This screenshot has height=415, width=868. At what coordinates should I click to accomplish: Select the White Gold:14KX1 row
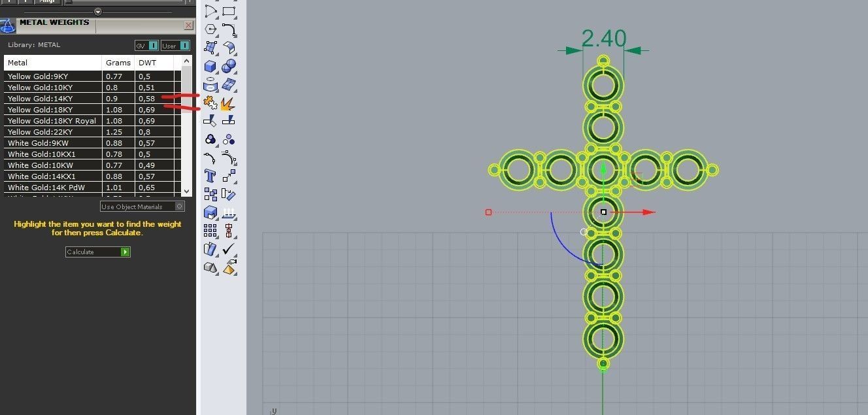tap(92, 176)
